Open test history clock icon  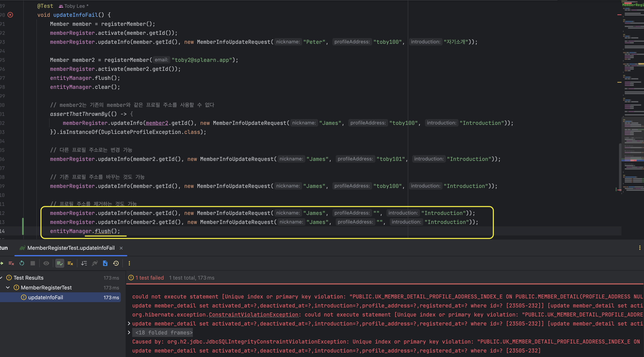click(x=116, y=263)
